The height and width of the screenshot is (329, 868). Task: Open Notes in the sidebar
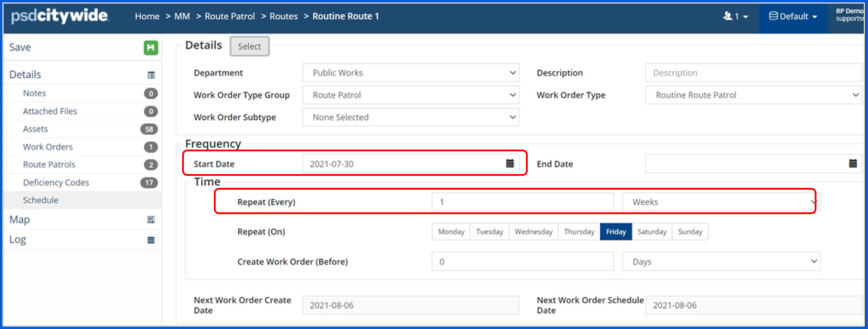click(35, 93)
